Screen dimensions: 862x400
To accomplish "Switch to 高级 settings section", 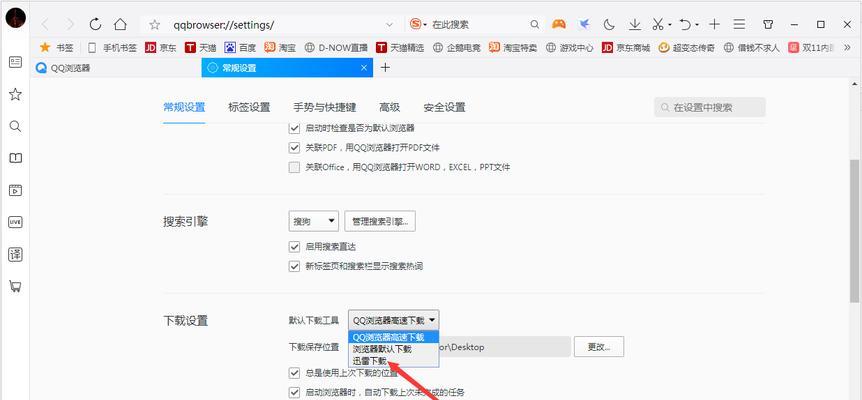I will (x=389, y=107).
